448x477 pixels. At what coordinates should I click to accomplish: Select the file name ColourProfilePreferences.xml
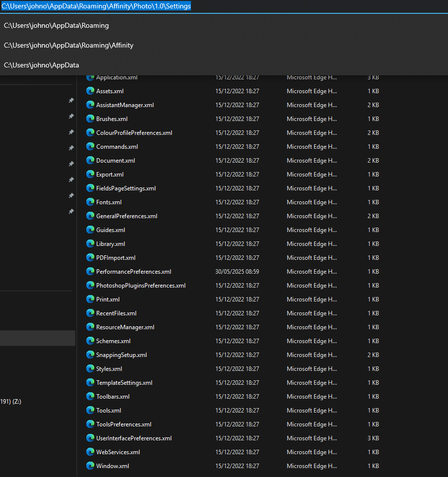coord(134,132)
